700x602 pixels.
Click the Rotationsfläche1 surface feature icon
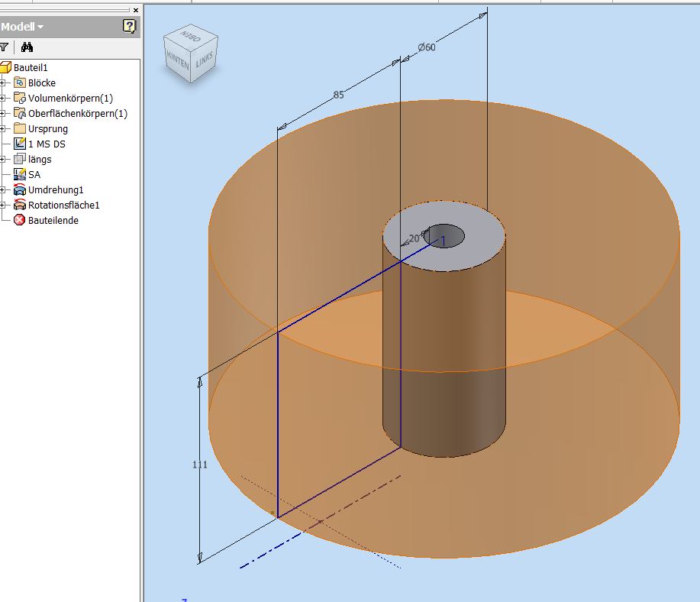tap(20, 205)
